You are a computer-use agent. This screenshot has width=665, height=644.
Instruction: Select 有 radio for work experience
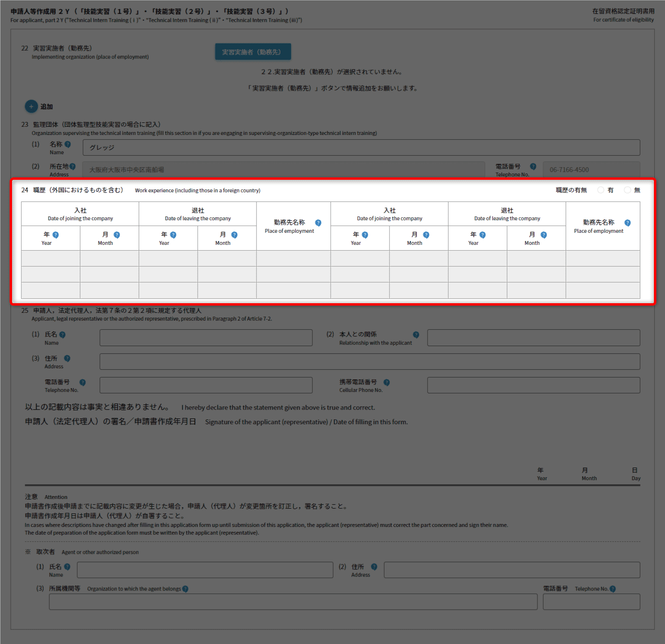(601, 190)
